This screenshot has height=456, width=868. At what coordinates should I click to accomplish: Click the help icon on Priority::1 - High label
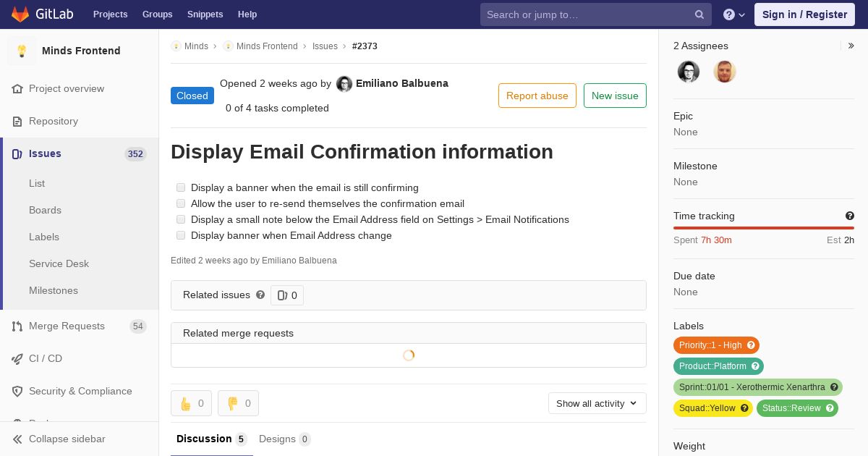(x=751, y=345)
